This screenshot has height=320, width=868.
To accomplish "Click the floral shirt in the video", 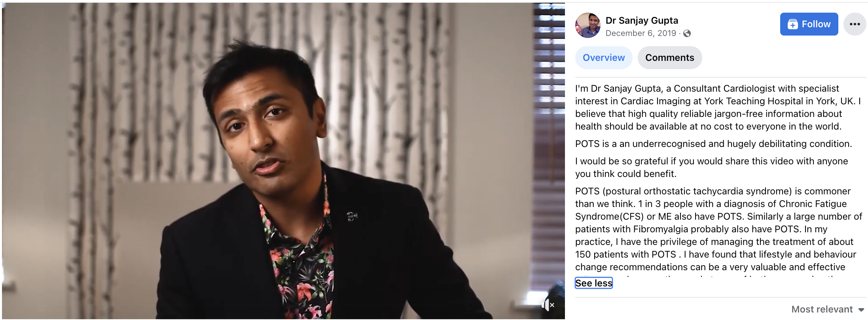I will coord(301,257).
